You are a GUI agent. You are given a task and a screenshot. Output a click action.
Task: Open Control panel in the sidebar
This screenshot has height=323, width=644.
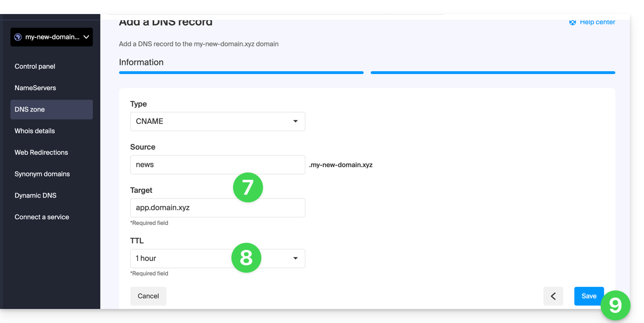tap(35, 66)
